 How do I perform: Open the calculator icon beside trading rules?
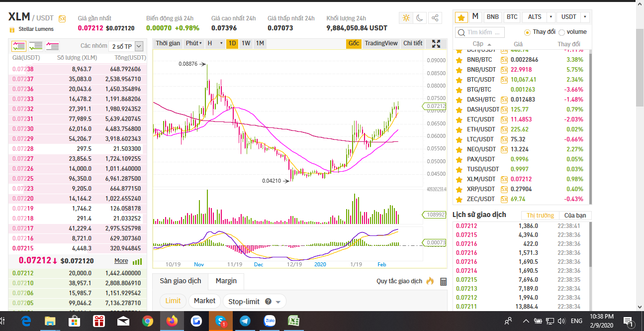pos(443,281)
